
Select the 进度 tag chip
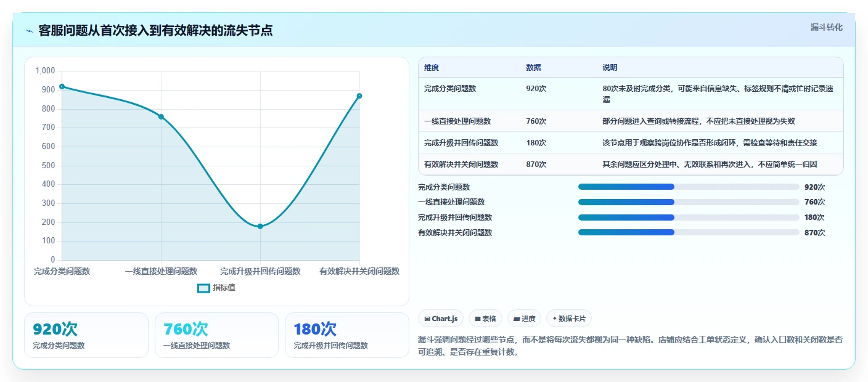(x=525, y=319)
